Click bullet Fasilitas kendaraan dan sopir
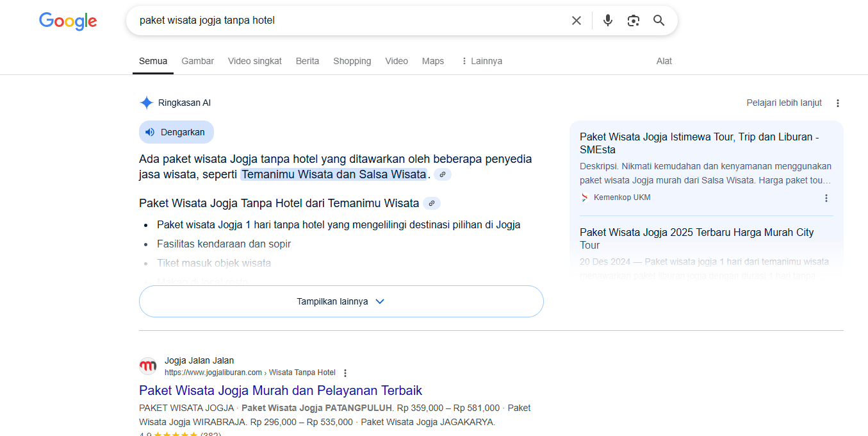This screenshot has width=868, height=436. tap(224, 244)
